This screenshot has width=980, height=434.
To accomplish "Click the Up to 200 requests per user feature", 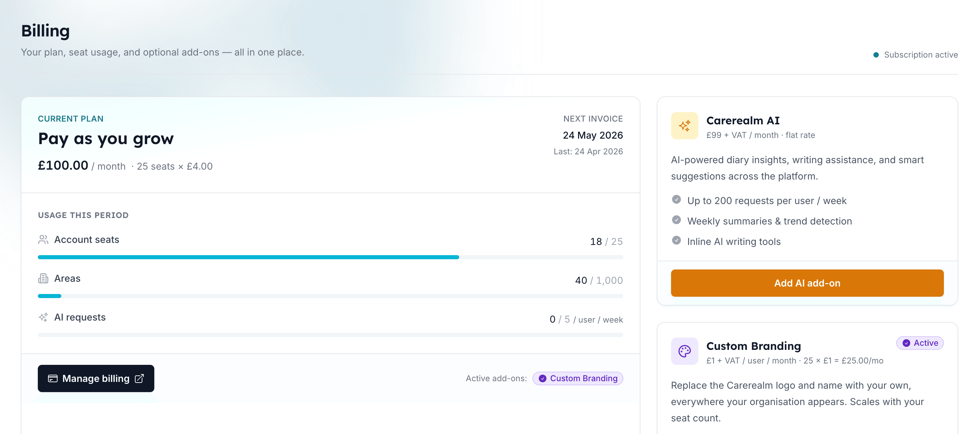I will (x=766, y=200).
